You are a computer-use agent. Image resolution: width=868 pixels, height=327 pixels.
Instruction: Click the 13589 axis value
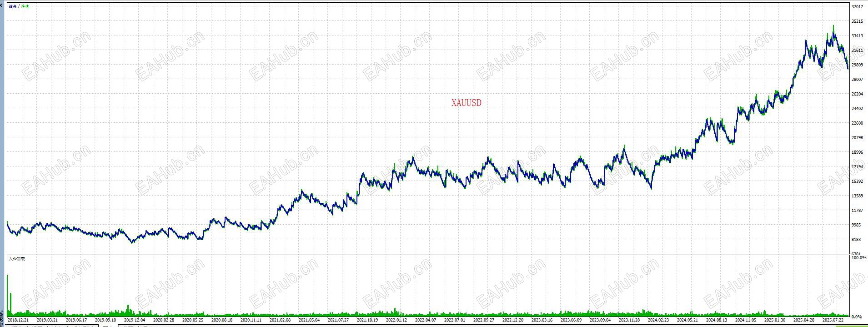pyautogui.click(x=857, y=196)
